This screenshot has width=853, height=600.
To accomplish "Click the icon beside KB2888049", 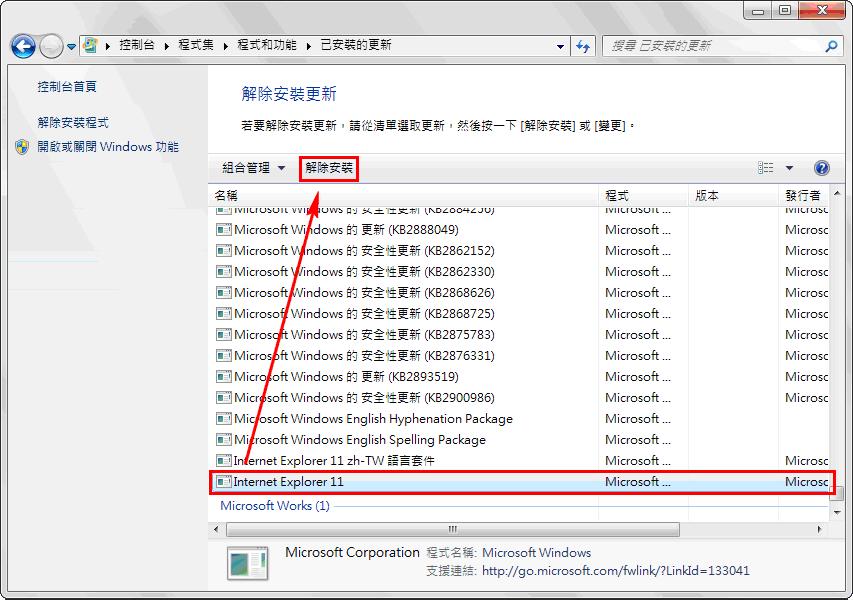I will point(224,230).
